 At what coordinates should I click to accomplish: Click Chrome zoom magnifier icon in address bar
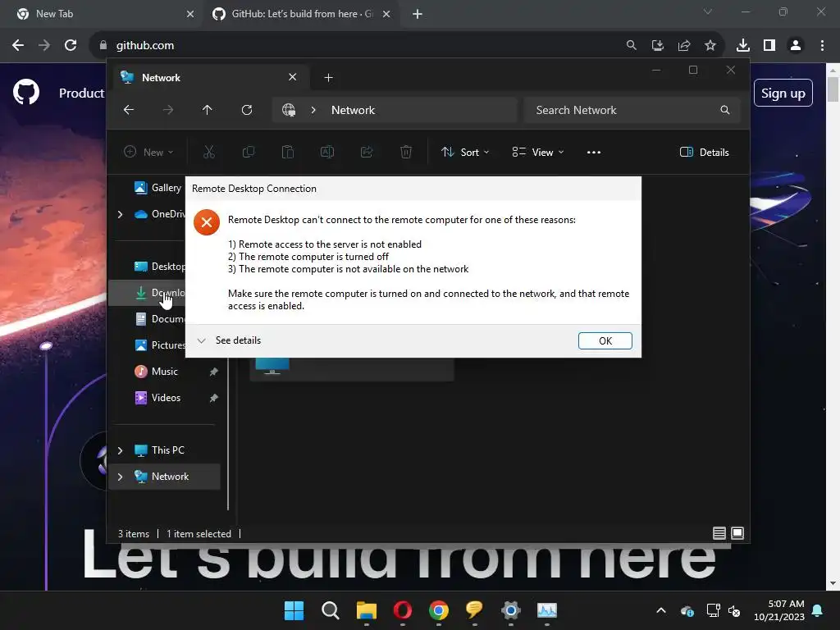coord(631,45)
